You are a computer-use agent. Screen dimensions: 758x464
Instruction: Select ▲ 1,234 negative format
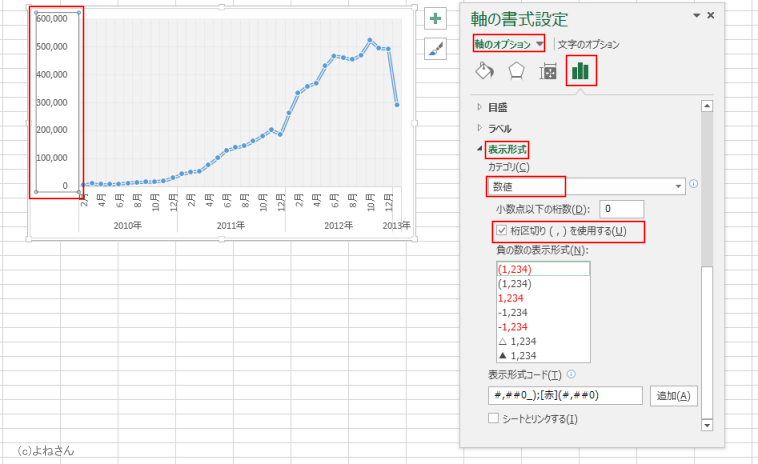(x=543, y=356)
